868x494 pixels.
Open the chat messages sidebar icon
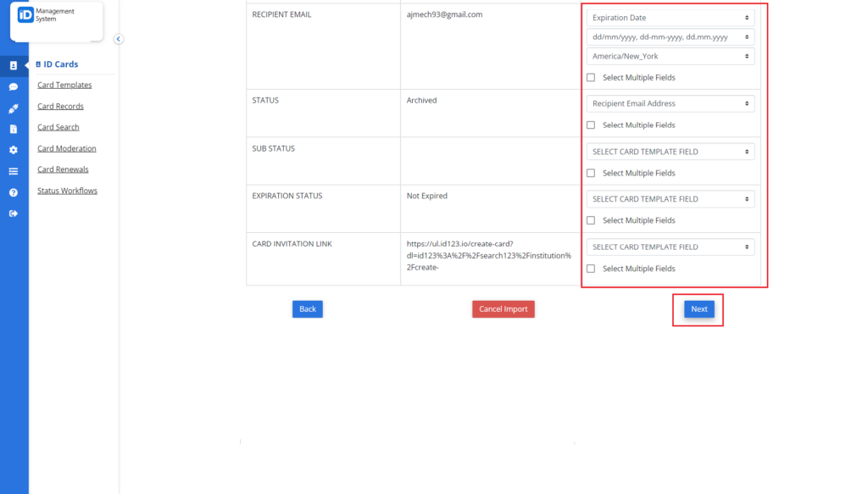(x=14, y=86)
